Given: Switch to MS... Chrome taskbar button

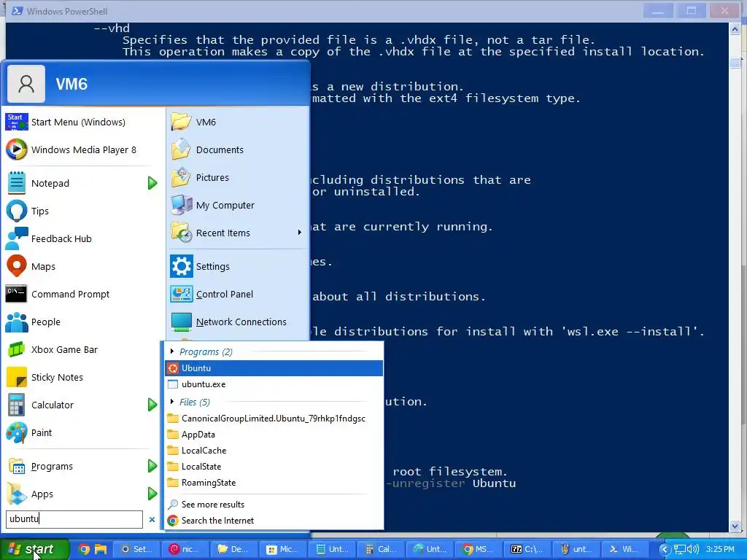Looking at the screenshot, I should (x=478, y=550).
